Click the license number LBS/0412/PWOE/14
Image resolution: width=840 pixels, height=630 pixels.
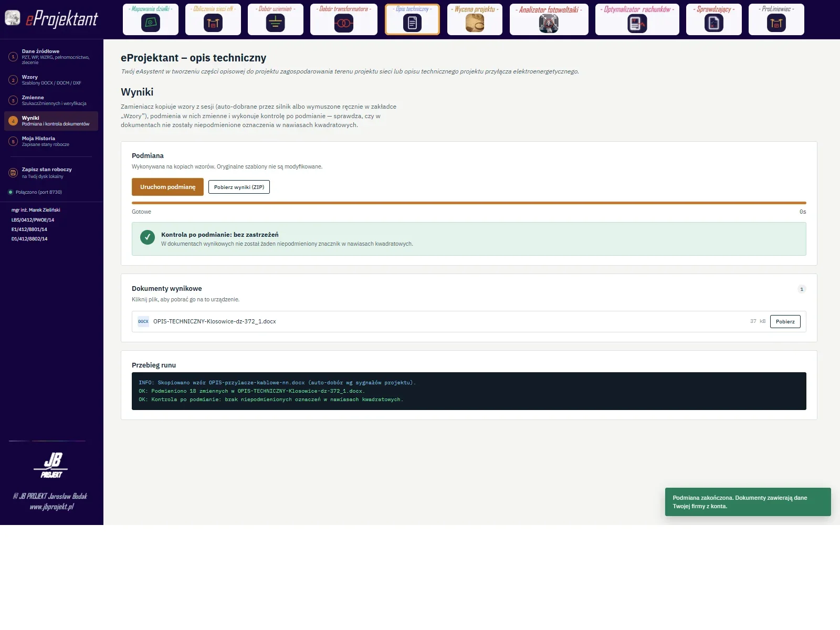tap(33, 220)
